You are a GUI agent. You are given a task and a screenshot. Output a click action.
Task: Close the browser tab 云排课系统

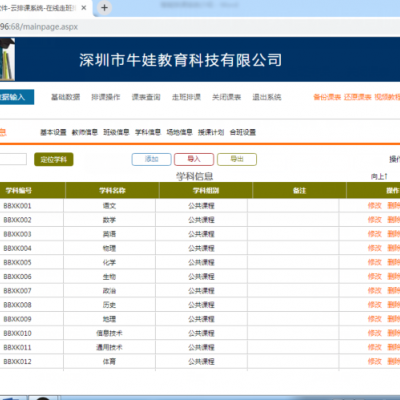[x=84, y=7]
